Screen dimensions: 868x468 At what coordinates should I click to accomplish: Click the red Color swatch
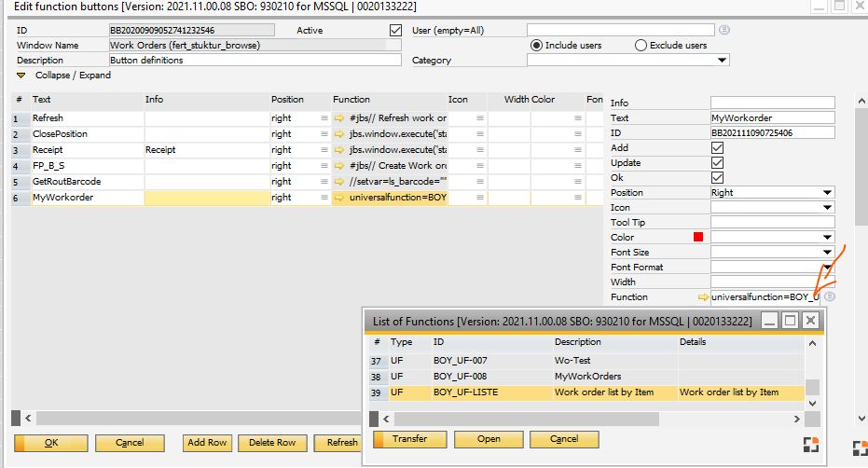(698, 237)
